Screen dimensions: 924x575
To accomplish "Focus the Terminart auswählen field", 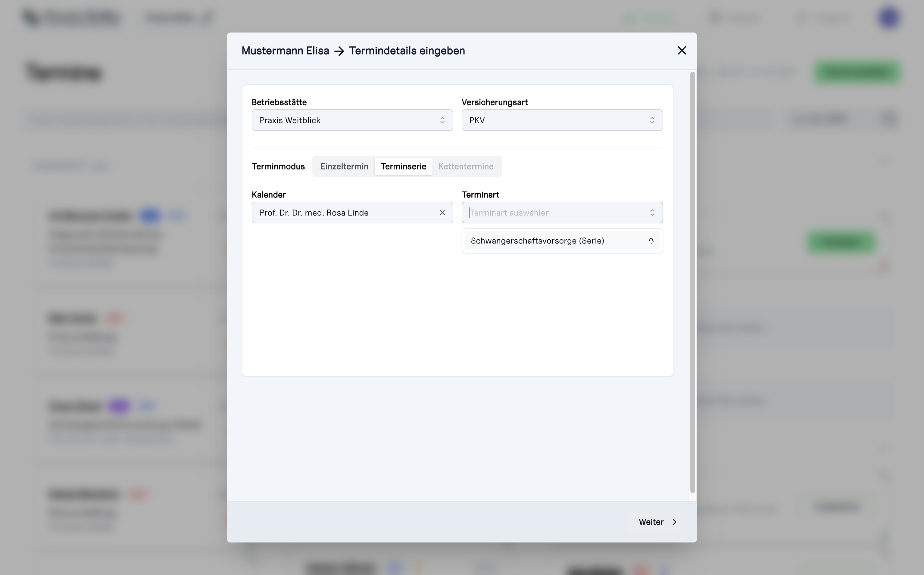I will tap(562, 213).
